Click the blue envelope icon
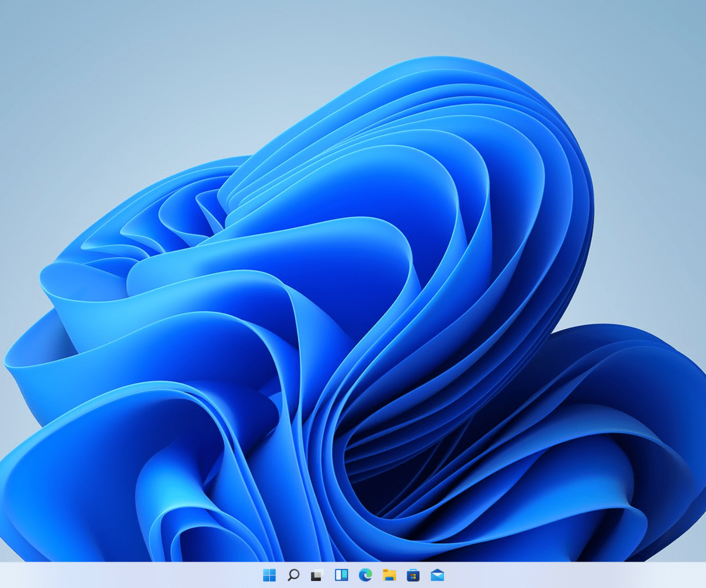 pyautogui.click(x=437, y=575)
